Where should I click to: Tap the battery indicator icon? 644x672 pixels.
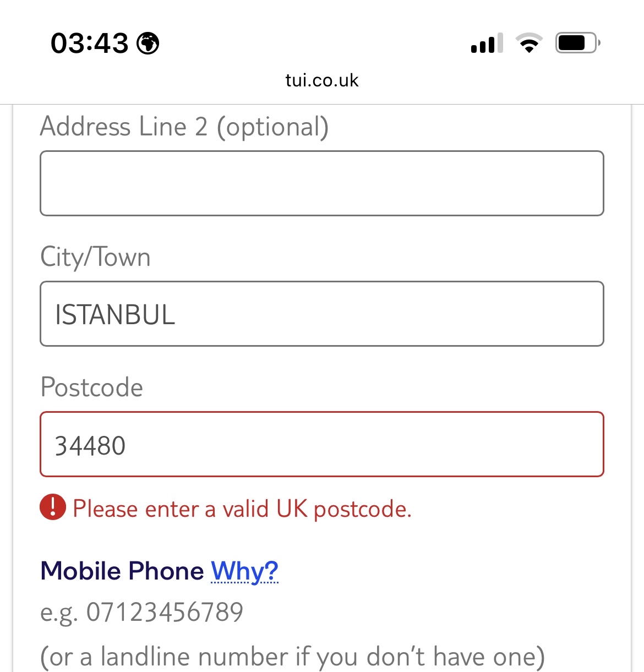coord(577,43)
